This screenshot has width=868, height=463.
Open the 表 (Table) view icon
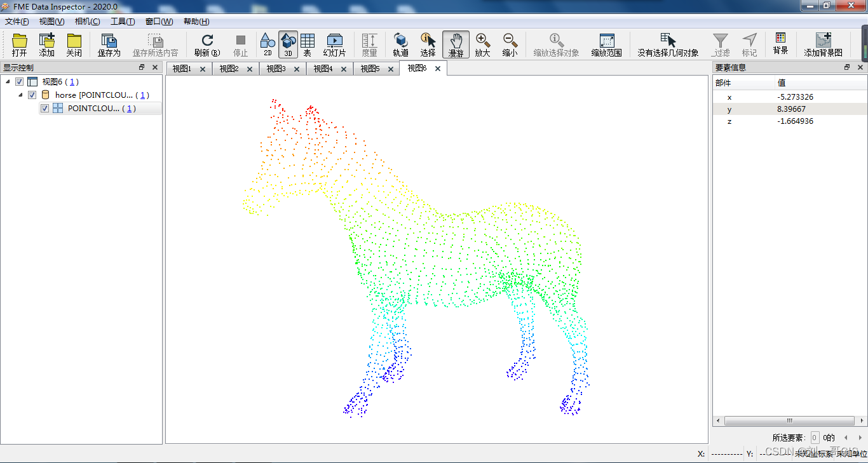point(308,44)
